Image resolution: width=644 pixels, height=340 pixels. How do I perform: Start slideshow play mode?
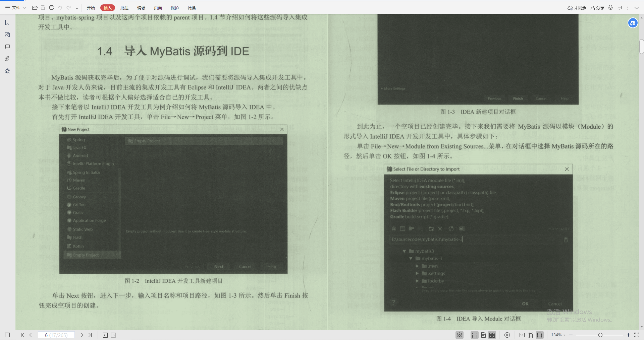tap(507, 335)
